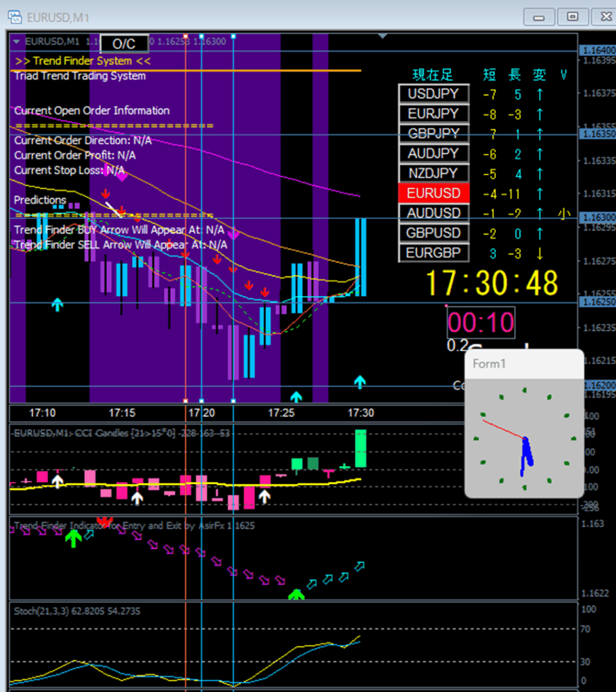Click the EURUSD,M1 chart window icon

pos(15,16)
